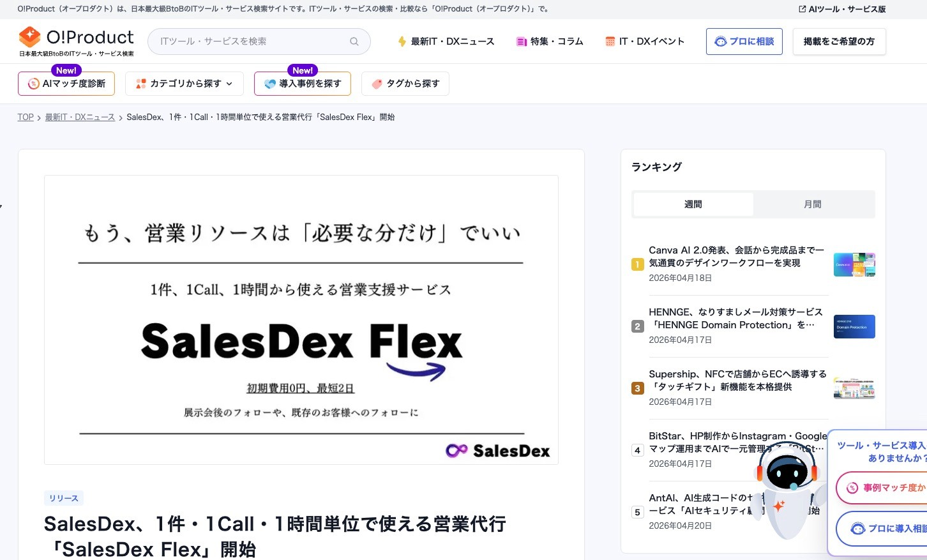Viewport: 927px width, 560px height.
Task: Click 導入事例を探す button
Action: pos(303,84)
